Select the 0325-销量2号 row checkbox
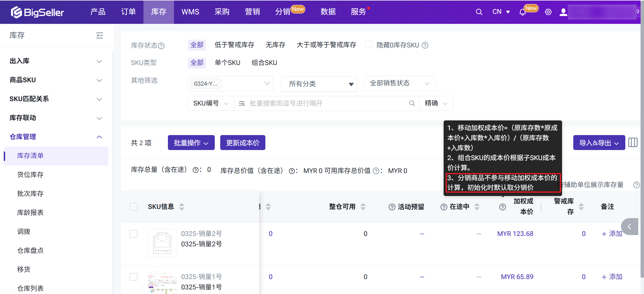Viewport: 644px width, 294px height. (x=133, y=234)
